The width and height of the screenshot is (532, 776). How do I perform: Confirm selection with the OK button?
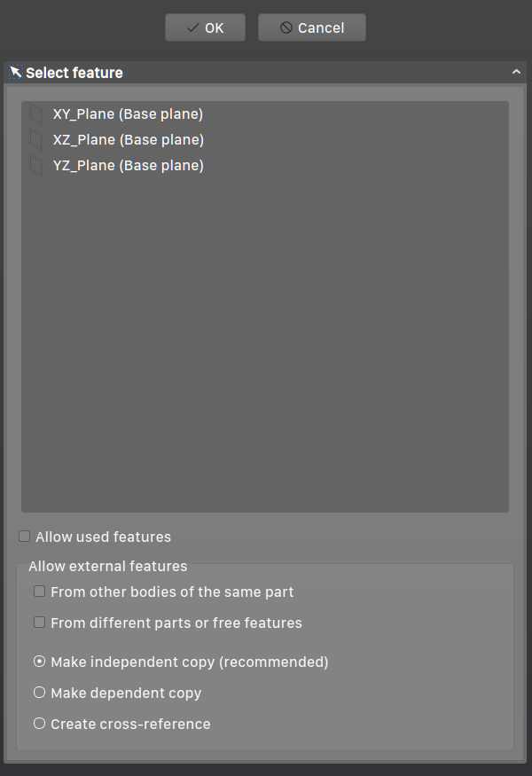point(205,27)
